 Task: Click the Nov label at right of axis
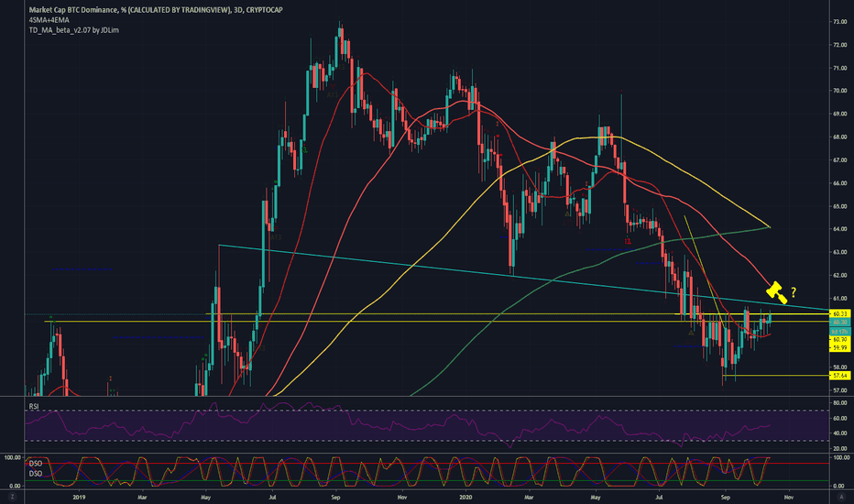[x=788, y=497]
